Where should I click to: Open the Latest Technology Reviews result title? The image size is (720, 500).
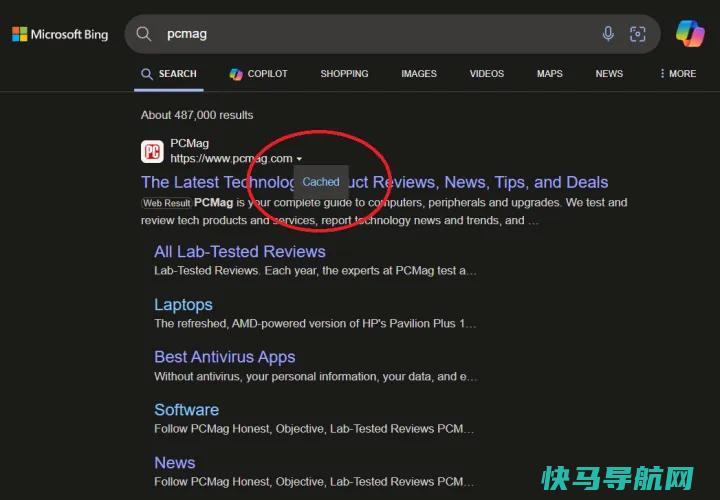click(x=374, y=182)
